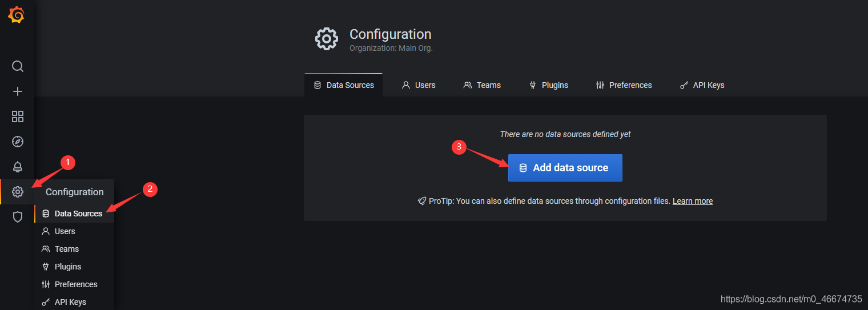
Task: Open API Keys from Configuration flyout
Action: [x=70, y=302]
